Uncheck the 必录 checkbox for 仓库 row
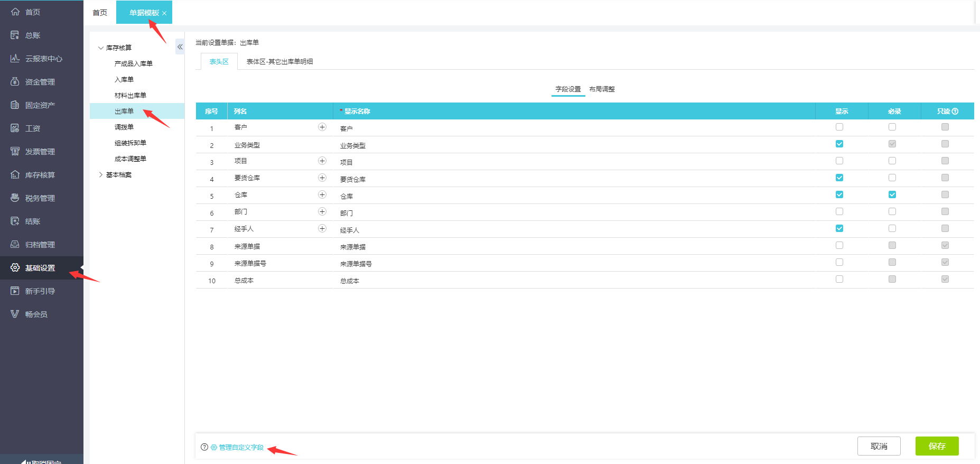Image resolution: width=980 pixels, height=464 pixels. (x=892, y=195)
